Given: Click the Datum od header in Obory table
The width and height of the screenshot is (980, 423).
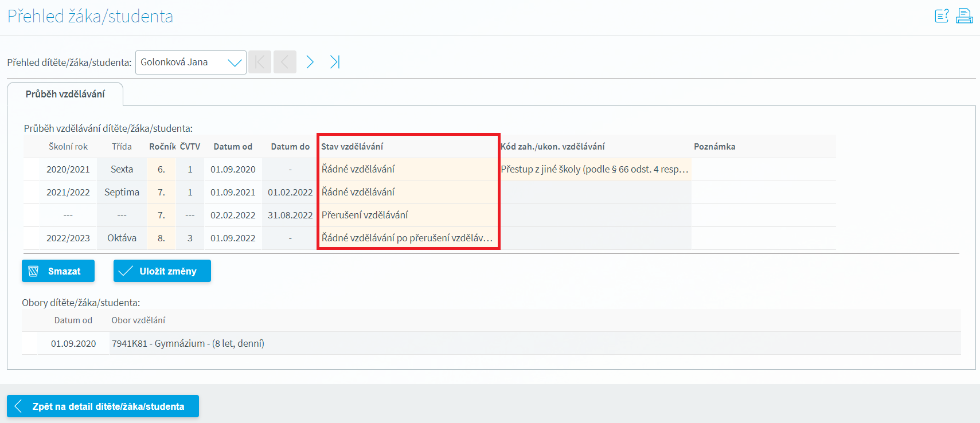Looking at the screenshot, I should (73, 320).
